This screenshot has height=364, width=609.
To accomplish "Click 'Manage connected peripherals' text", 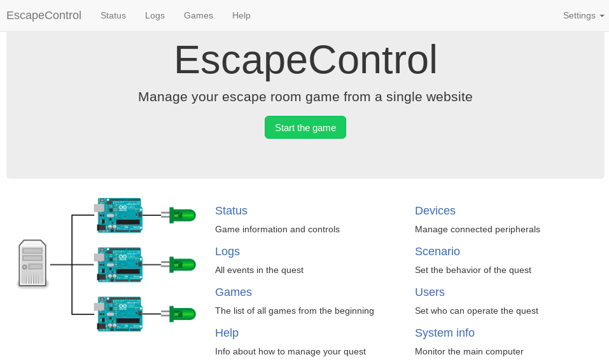I will [477, 229].
